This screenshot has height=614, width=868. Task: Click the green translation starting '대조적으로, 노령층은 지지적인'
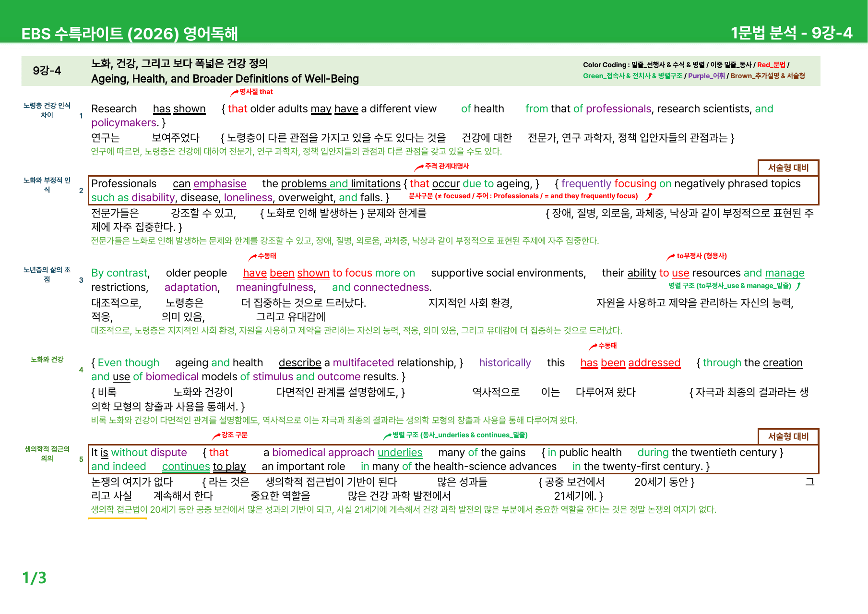tap(357, 331)
